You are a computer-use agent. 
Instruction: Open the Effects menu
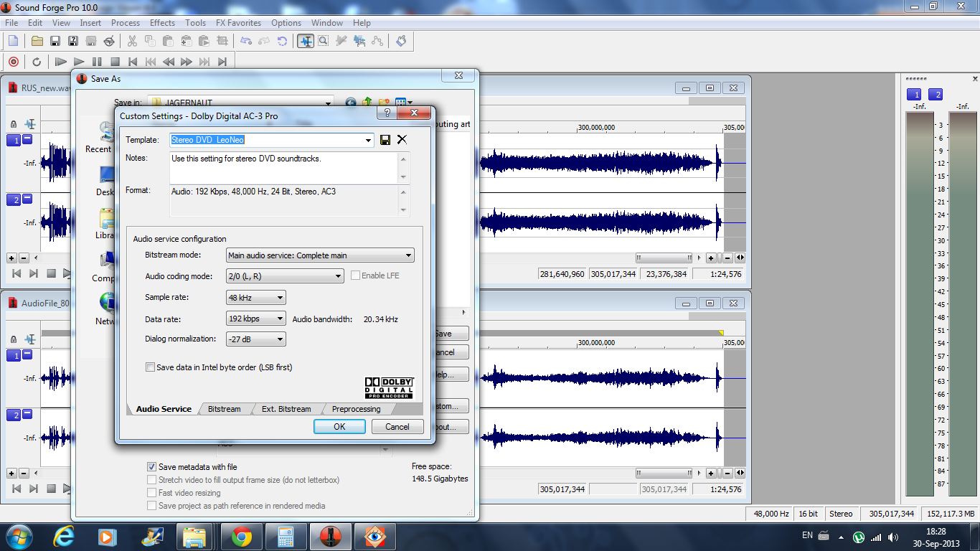tap(162, 23)
